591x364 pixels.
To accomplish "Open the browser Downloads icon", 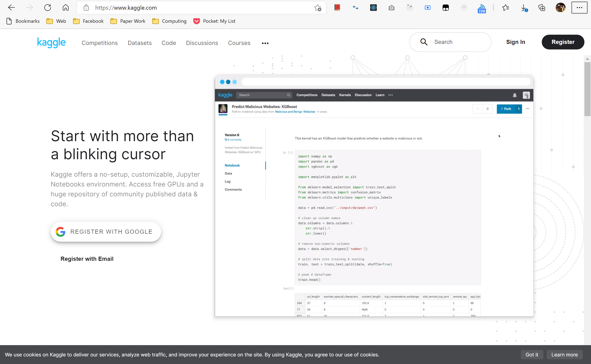I will pos(524,8).
